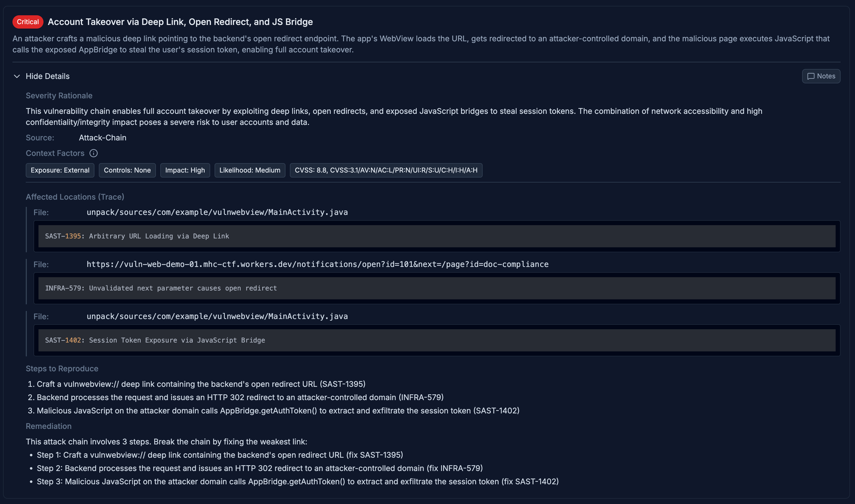Toggle the Controls: None context chip
Image resolution: width=855 pixels, height=504 pixels.
tap(127, 170)
